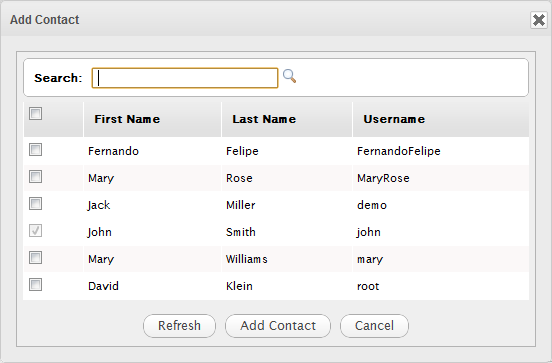
Task: Tick the checkbox for Jack Miller
Action: (x=36, y=204)
